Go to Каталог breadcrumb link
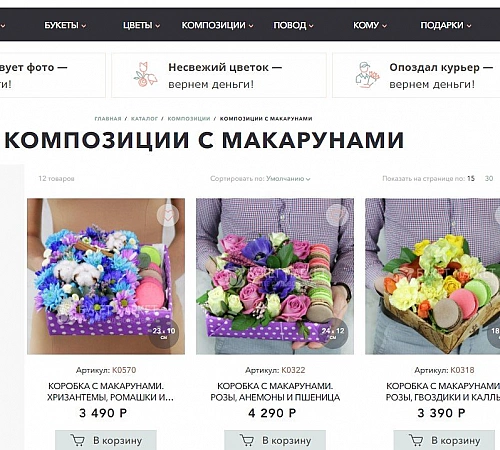The image size is (500, 450). (144, 119)
